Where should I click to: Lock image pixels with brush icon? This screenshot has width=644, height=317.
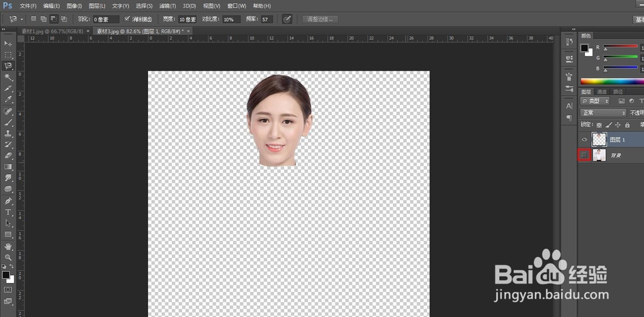609,125
